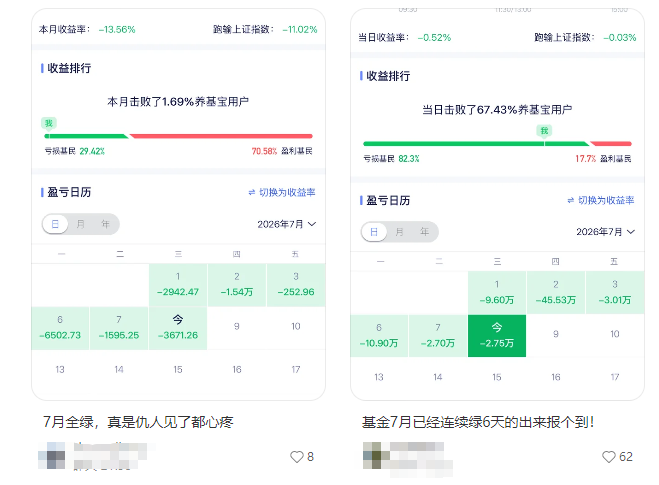659x485 pixels.
Task: Select the 年 tab in left card
Action: coord(105,224)
